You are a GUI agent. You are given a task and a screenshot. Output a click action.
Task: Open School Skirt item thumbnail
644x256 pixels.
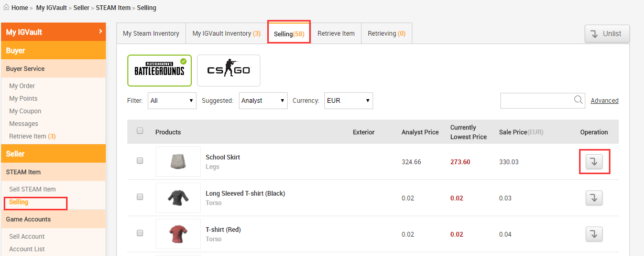(x=178, y=162)
